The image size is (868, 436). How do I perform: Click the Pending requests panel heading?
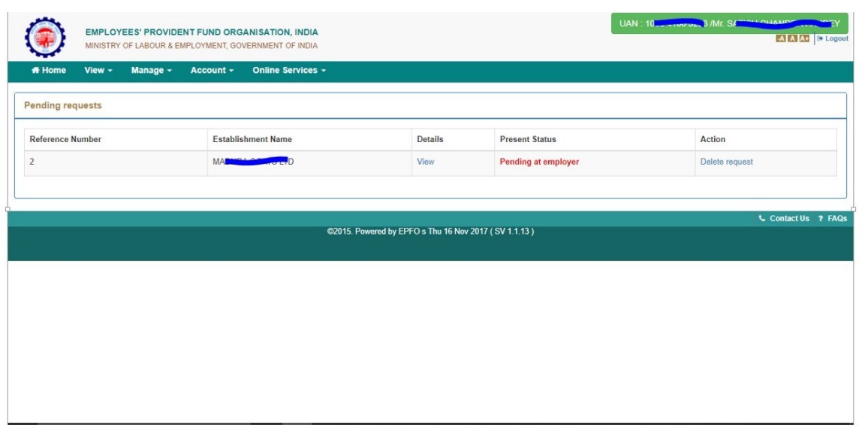63,106
